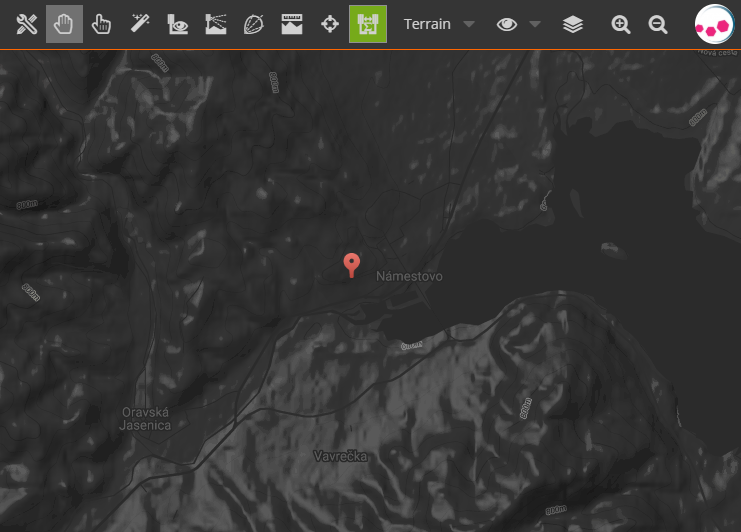Toggle the green castle icon button
Screen dimensions: 741x532
[367, 24]
